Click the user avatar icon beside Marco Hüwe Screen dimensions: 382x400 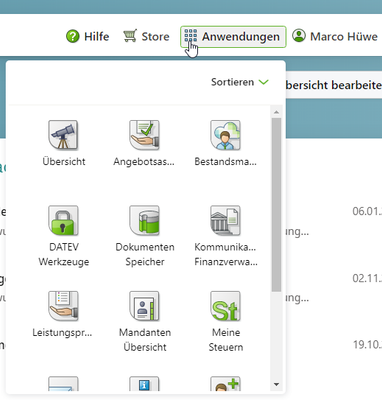(299, 36)
